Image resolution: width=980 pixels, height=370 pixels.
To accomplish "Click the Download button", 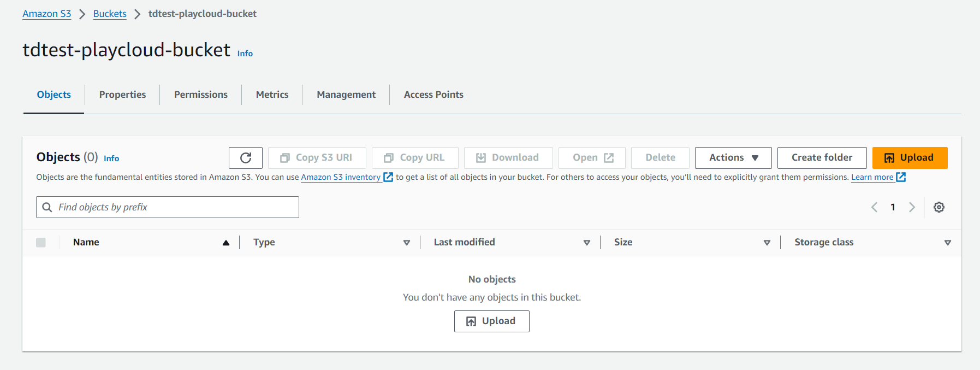I will click(508, 158).
